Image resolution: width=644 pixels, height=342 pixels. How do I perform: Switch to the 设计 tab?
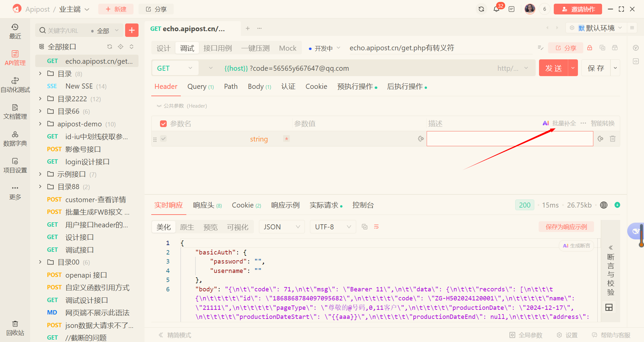point(164,48)
